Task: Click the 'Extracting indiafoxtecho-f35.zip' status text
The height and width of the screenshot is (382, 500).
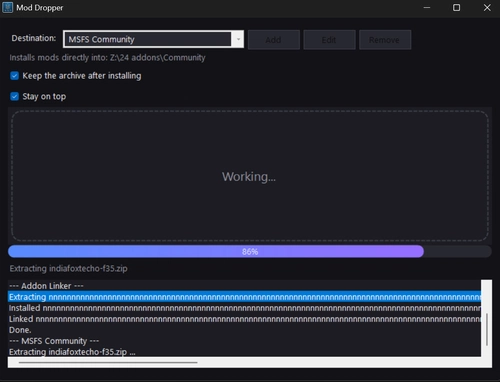Action: coord(68,268)
